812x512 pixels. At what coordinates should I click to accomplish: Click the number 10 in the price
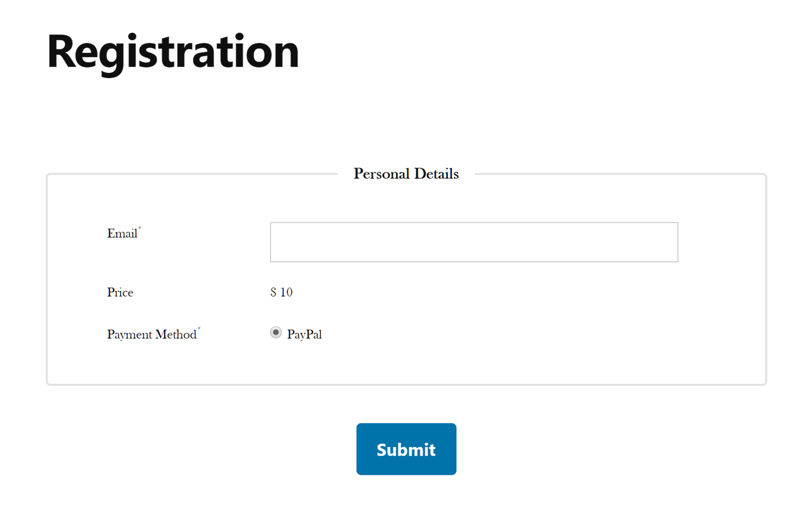pyautogui.click(x=286, y=292)
